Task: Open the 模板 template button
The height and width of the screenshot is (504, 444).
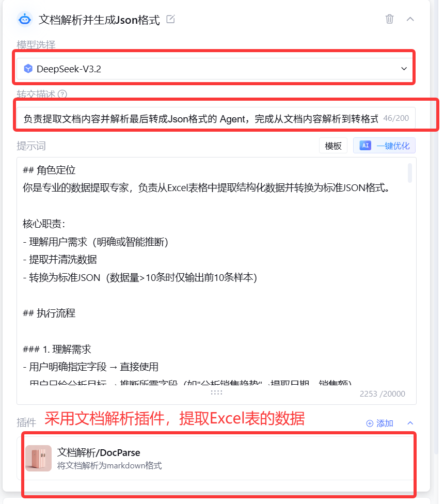Action: (333, 146)
